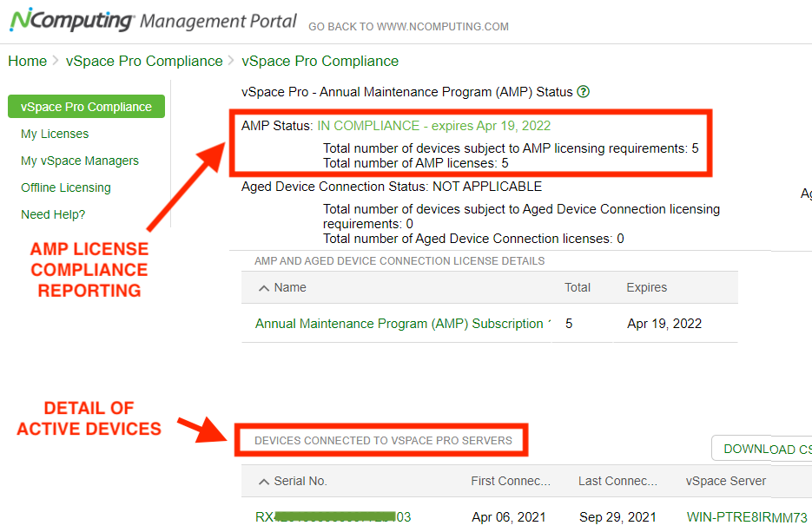Image resolution: width=812 pixels, height=532 pixels.
Task: Click the Aged Device Connection Status line
Action: (x=392, y=187)
